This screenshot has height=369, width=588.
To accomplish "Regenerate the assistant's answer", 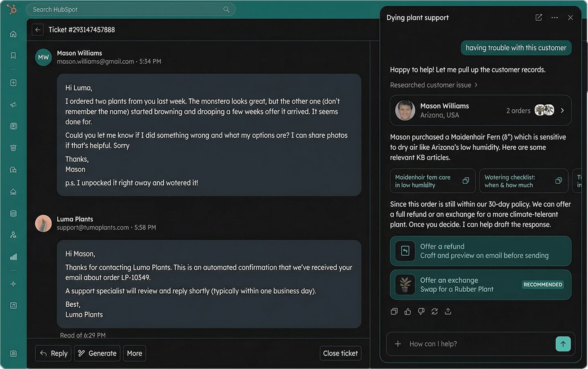I will coord(434,311).
